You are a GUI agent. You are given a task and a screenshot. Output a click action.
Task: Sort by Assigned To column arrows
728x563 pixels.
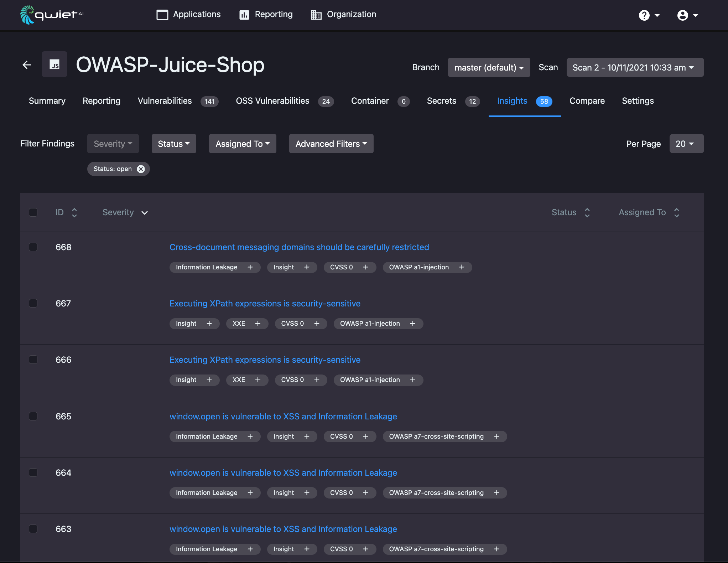tap(677, 212)
